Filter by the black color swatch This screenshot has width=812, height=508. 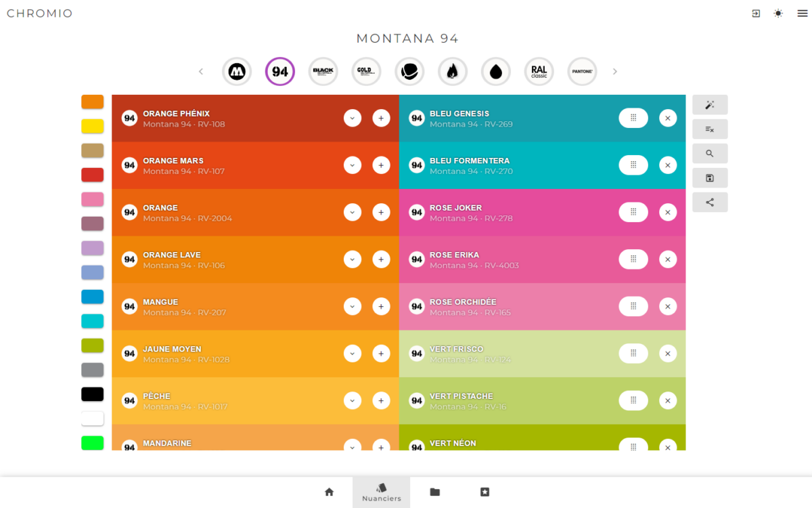click(x=93, y=394)
